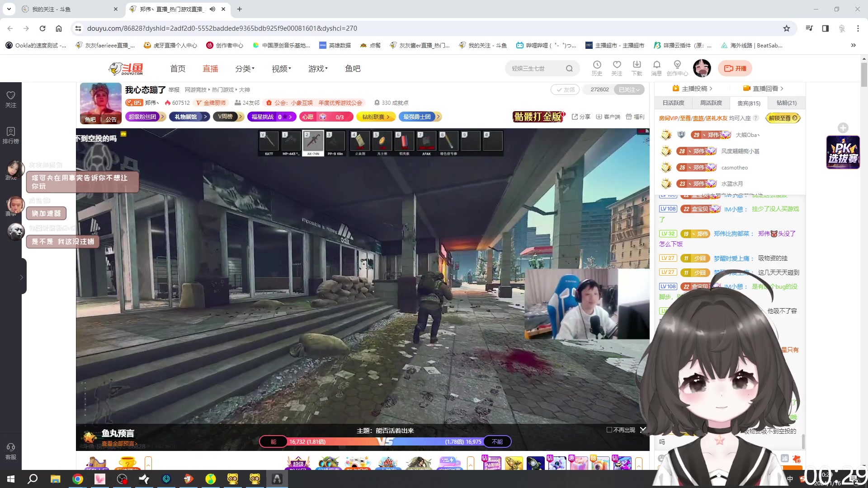Open the Chrome tab search dropdown
The width and height of the screenshot is (868, 488).
click(x=9, y=9)
